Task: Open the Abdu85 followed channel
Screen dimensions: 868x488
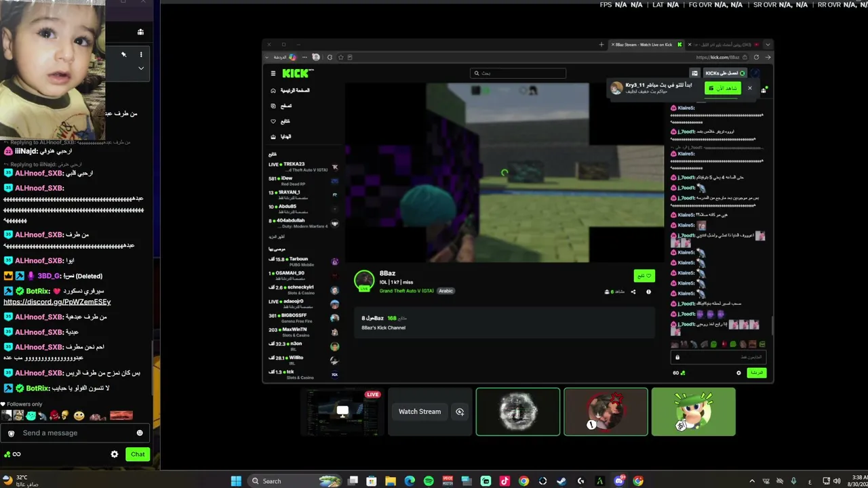Action: 303,208
